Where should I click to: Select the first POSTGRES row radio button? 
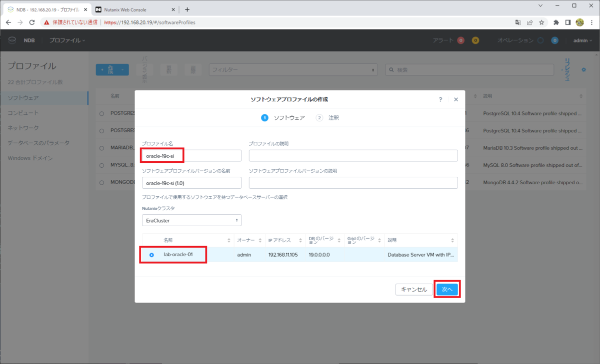point(101,114)
